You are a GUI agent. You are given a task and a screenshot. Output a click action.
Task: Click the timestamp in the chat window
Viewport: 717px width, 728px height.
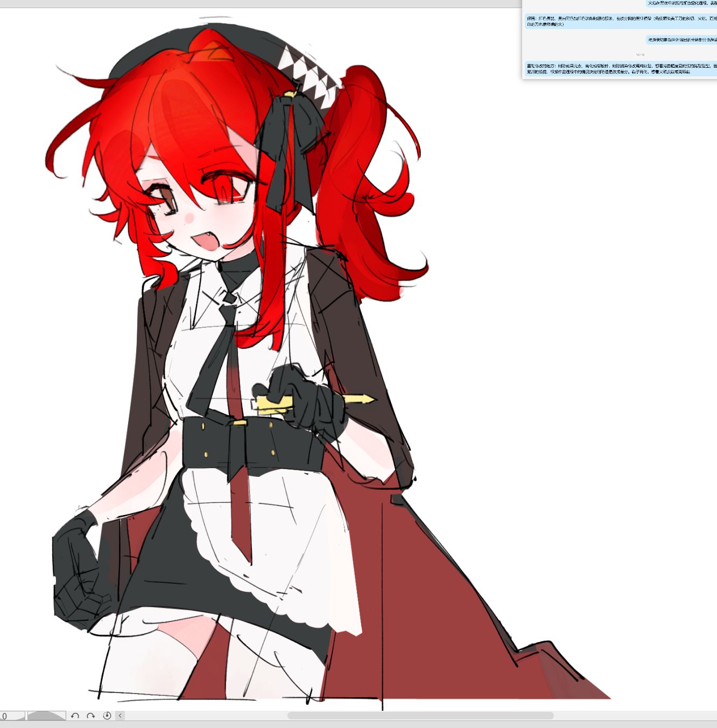(x=640, y=55)
